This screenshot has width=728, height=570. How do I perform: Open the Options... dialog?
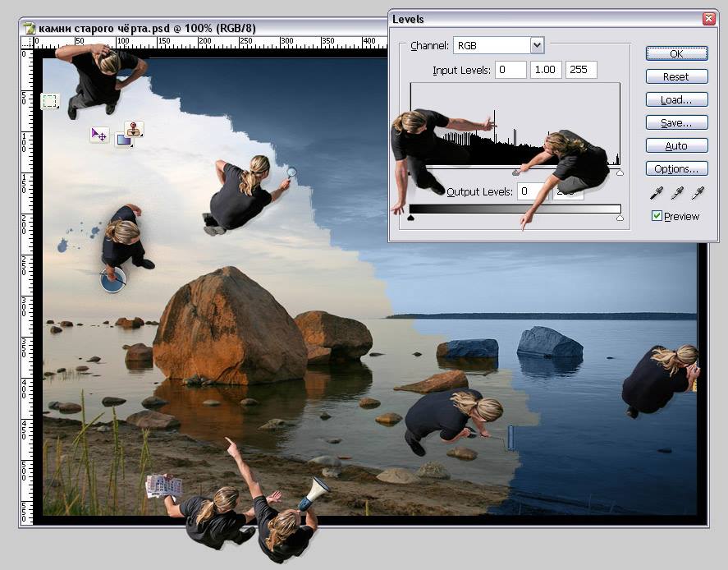pos(675,168)
